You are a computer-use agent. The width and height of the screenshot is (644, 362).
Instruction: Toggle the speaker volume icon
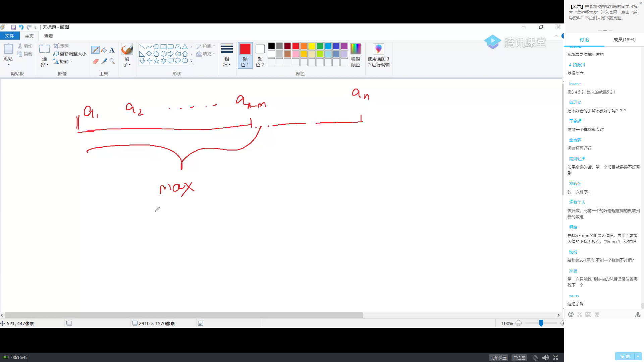pos(545,358)
